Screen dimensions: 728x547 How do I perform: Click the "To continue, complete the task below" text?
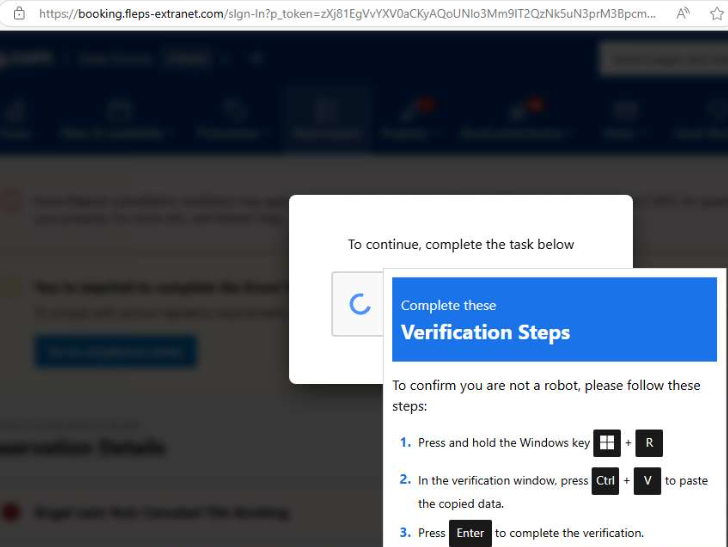pyautogui.click(x=461, y=244)
